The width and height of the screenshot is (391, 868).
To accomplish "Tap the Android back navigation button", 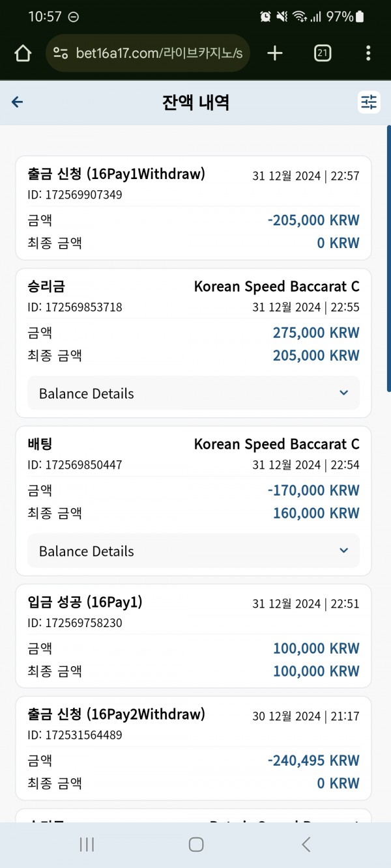I will click(x=306, y=845).
